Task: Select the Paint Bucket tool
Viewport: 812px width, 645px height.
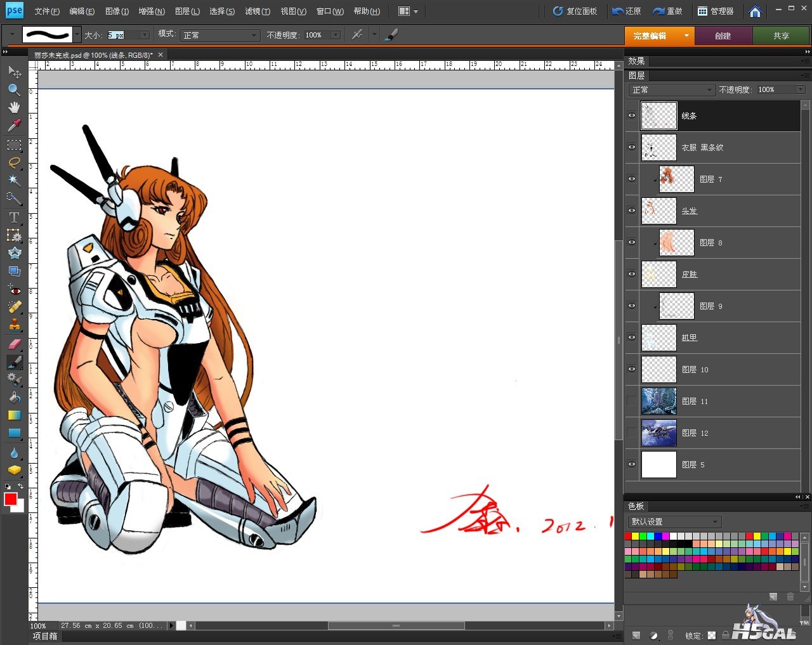Action: (x=14, y=398)
